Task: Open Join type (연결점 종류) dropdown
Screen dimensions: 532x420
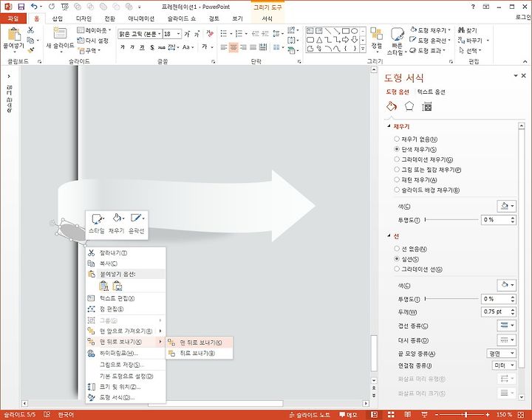Action: pos(504,365)
